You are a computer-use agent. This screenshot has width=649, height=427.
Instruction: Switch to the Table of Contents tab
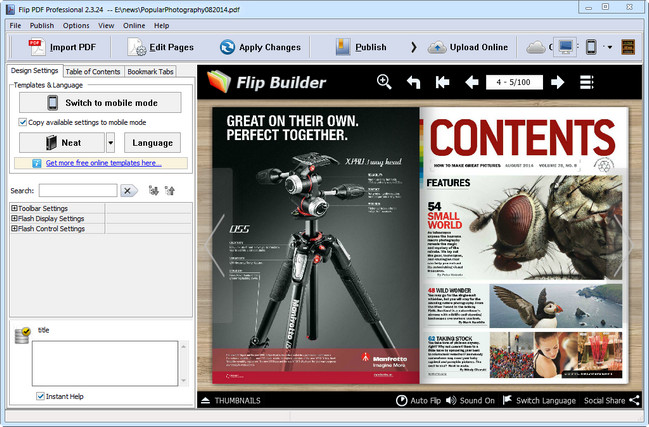click(x=93, y=71)
